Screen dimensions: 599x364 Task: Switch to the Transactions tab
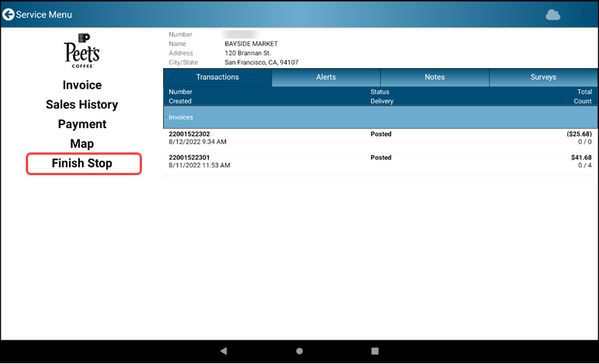(217, 77)
